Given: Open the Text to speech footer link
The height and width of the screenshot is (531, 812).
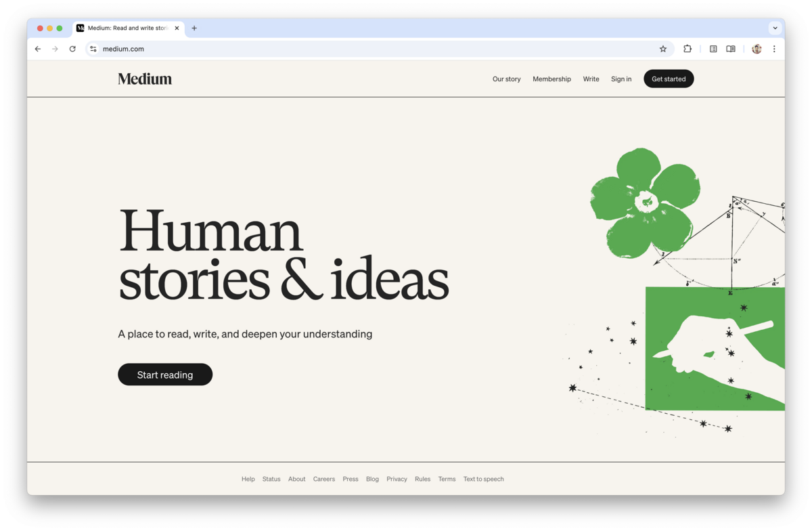Looking at the screenshot, I should [483, 479].
